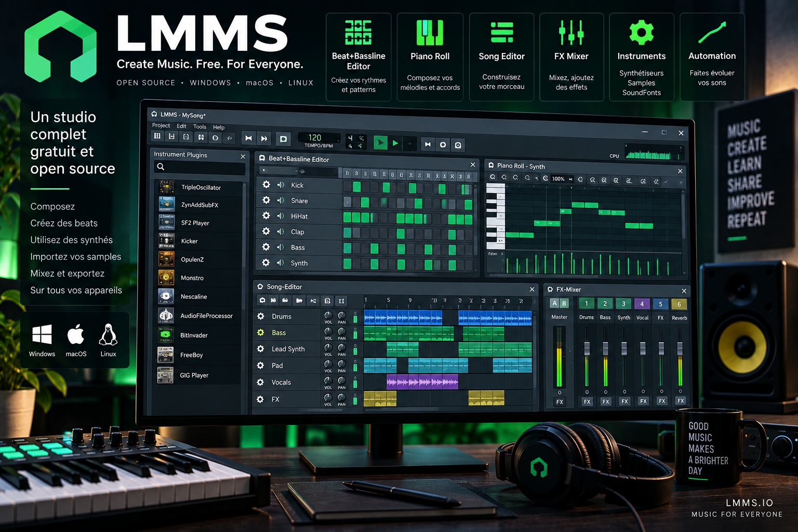
Task: Click the main green play button
Action: tap(380, 142)
